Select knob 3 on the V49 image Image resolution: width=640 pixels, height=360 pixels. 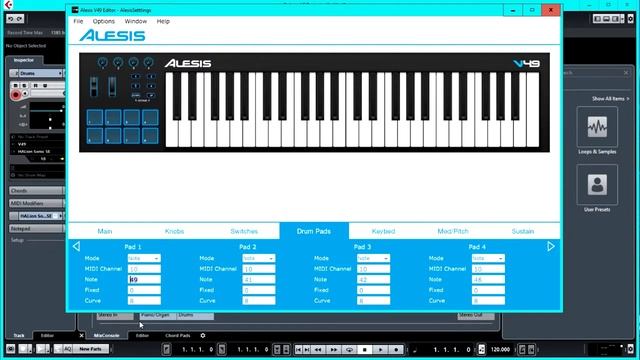(x=133, y=62)
